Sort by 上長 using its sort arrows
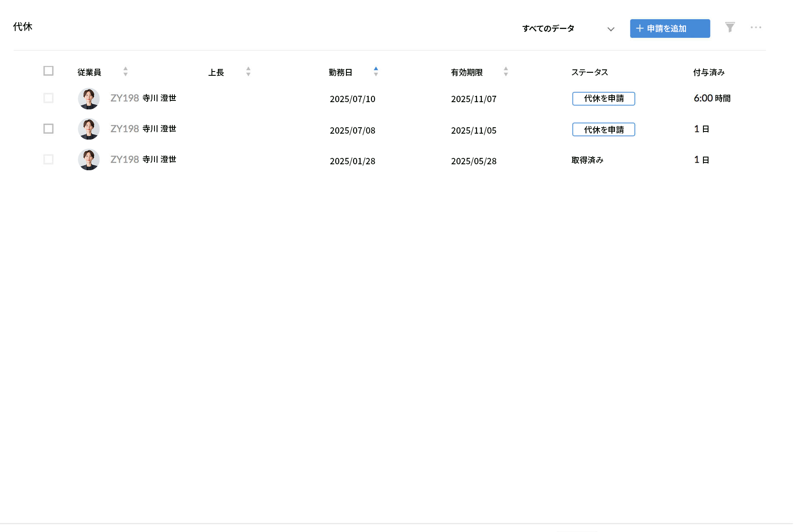This screenshot has height=532, width=800. pyautogui.click(x=248, y=72)
